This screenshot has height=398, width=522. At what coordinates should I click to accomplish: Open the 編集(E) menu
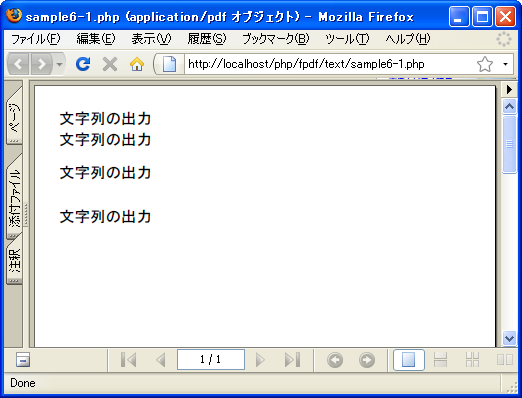pos(96,39)
